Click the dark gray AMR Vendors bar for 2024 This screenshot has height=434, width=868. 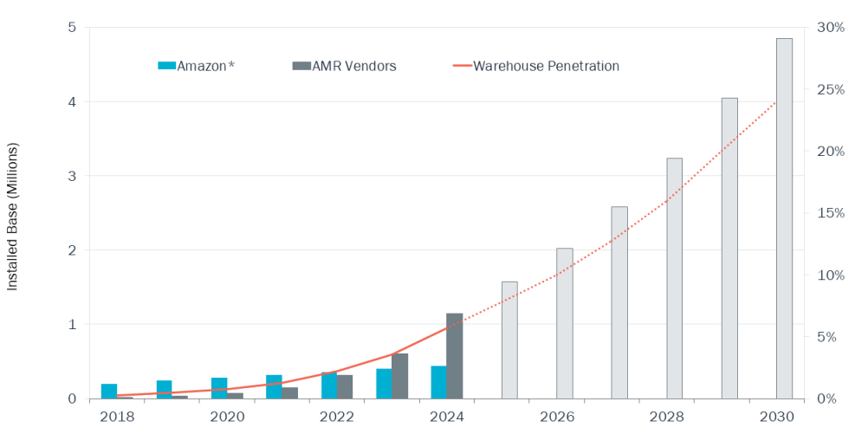(454, 356)
